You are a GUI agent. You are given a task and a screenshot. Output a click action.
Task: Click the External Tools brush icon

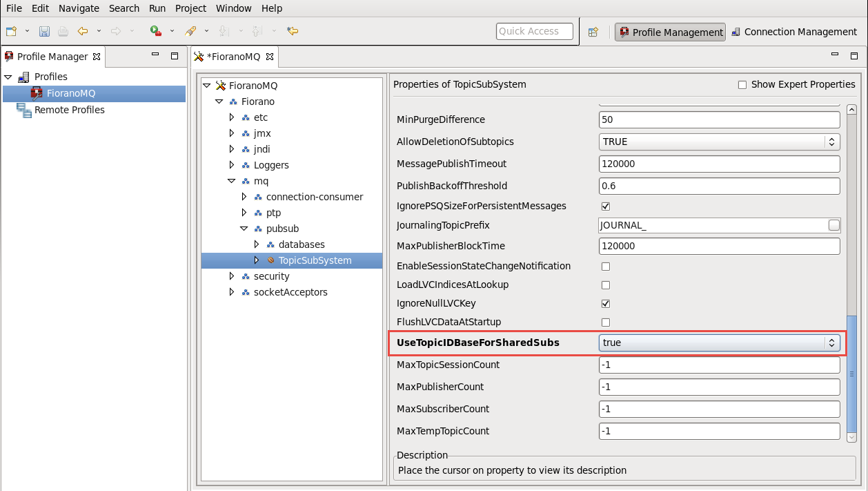[190, 31]
